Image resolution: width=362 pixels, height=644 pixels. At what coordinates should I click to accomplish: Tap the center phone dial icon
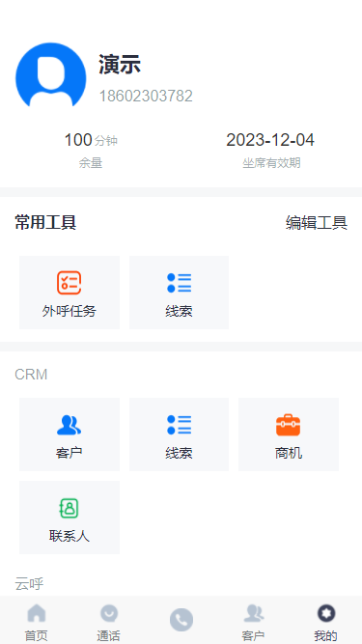[x=181, y=620]
